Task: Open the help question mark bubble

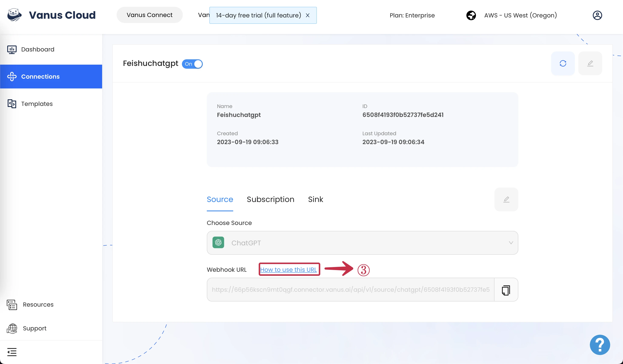Action: (x=600, y=345)
